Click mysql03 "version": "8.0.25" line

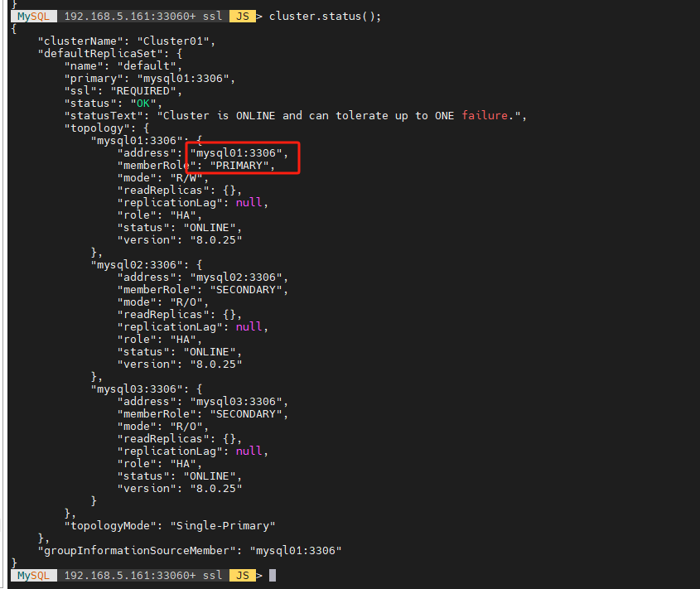tap(180, 489)
